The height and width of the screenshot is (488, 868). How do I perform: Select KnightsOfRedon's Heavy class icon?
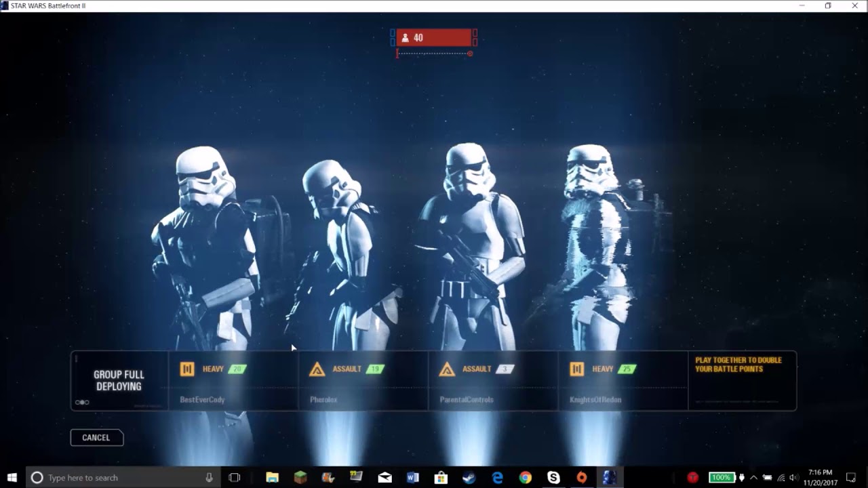click(577, 369)
